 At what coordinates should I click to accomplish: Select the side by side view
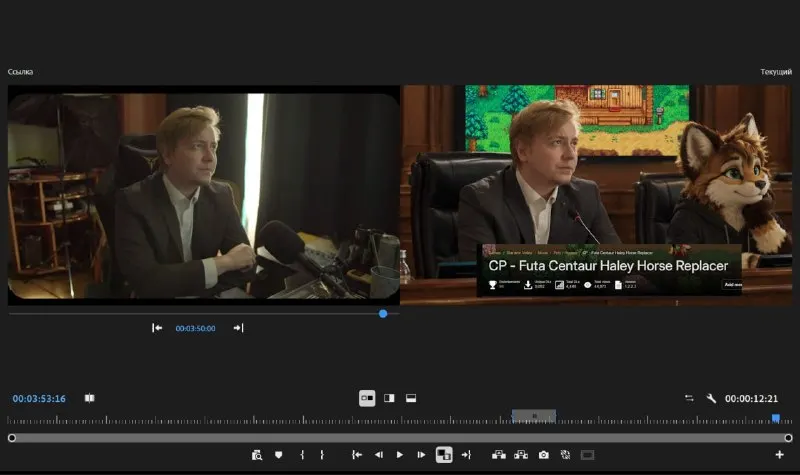tap(367, 398)
